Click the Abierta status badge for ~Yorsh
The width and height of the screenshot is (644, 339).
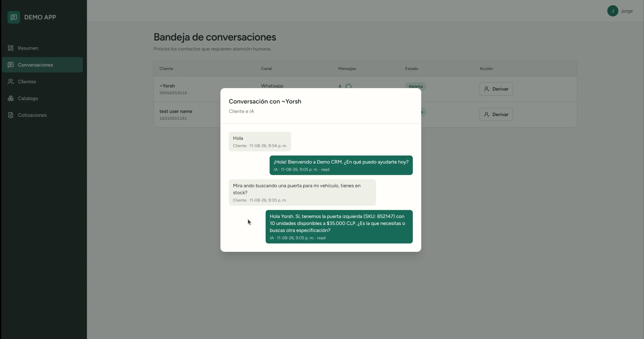(416, 86)
